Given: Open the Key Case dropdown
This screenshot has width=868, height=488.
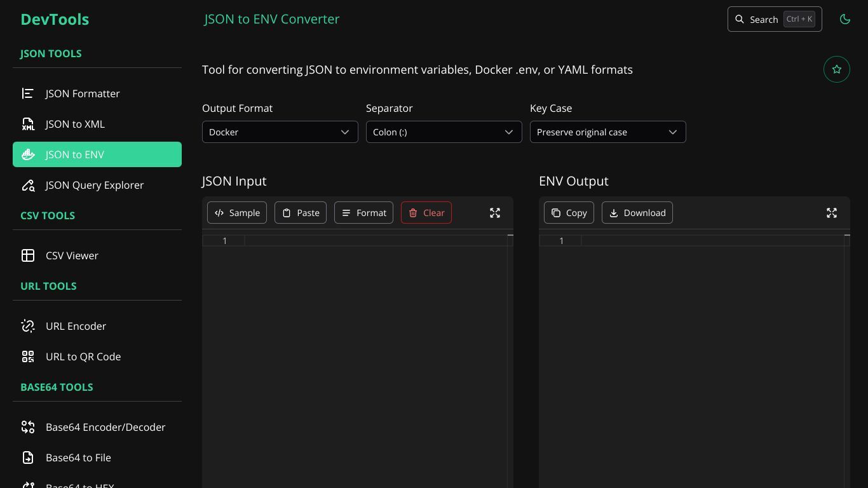Looking at the screenshot, I should coord(608,132).
